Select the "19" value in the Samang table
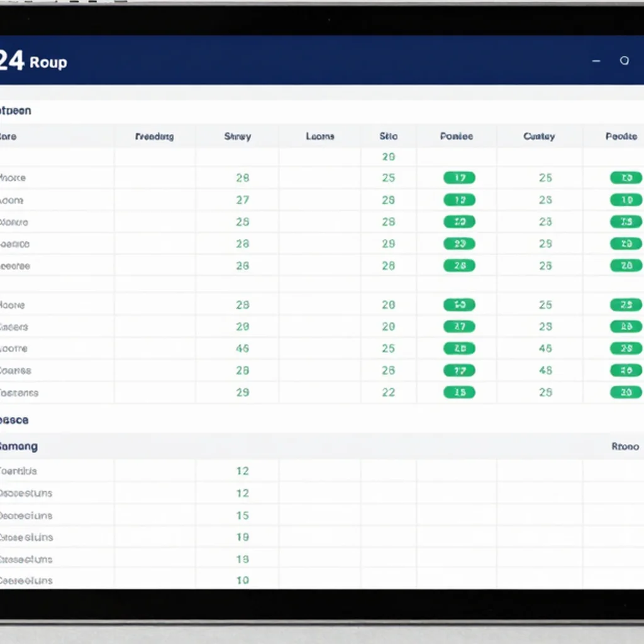This screenshot has height=644, width=644. [x=242, y=537]
